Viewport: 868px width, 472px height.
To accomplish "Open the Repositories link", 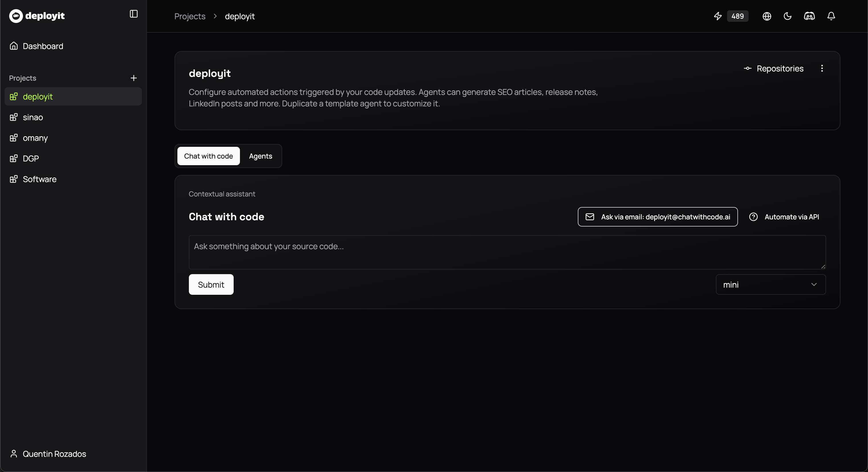I will coord(774,69).
